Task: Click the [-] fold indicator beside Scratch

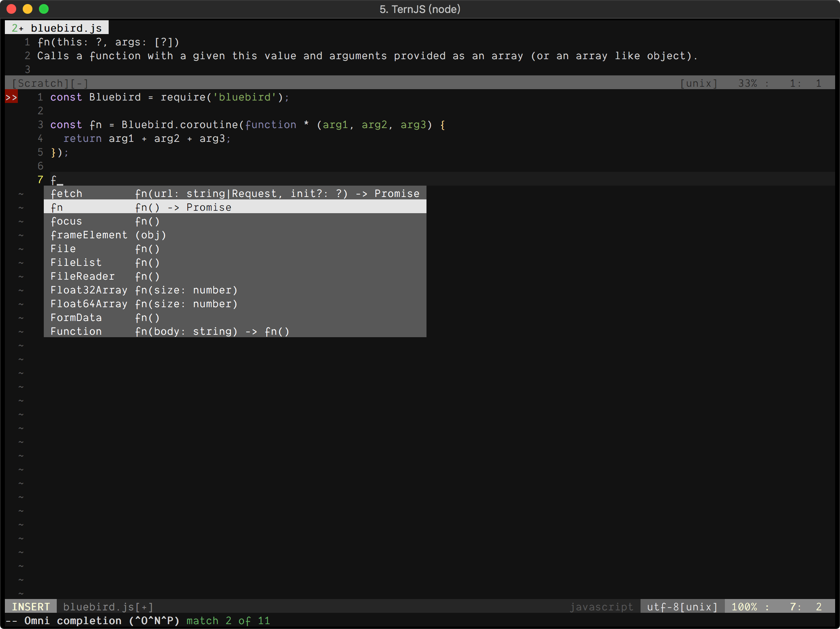Action: point(79,83)
